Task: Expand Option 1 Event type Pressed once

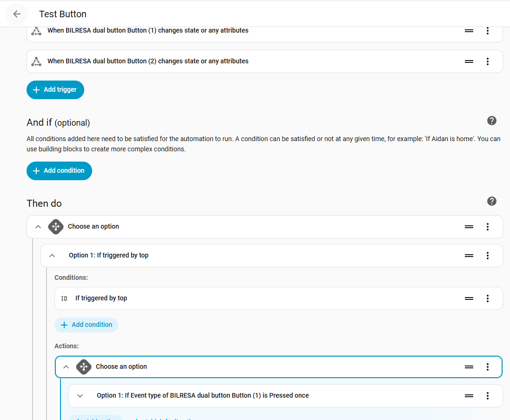Action: pyautogui.click(x=80, y=396)
